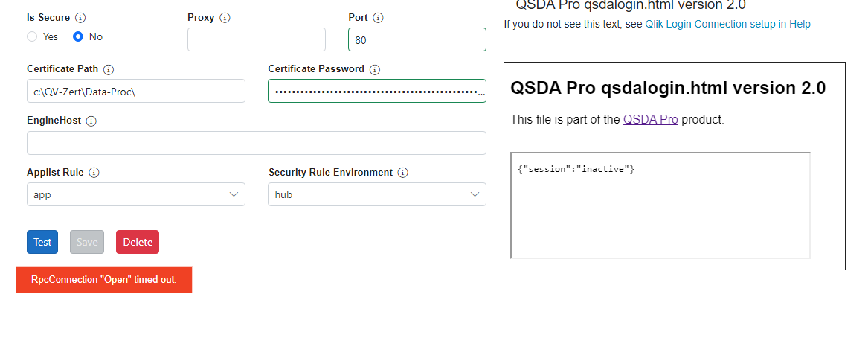The height and width of the screenshot is (341, 868).
Task: Select the Yes radio button
Action: pyautogui.click(x=32, y=36)
